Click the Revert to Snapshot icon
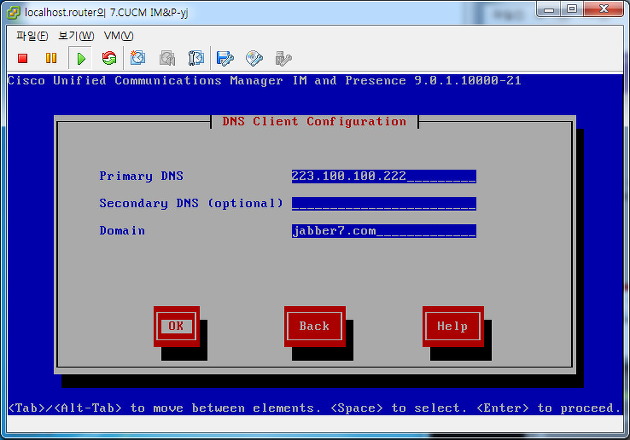 point(167,58)
